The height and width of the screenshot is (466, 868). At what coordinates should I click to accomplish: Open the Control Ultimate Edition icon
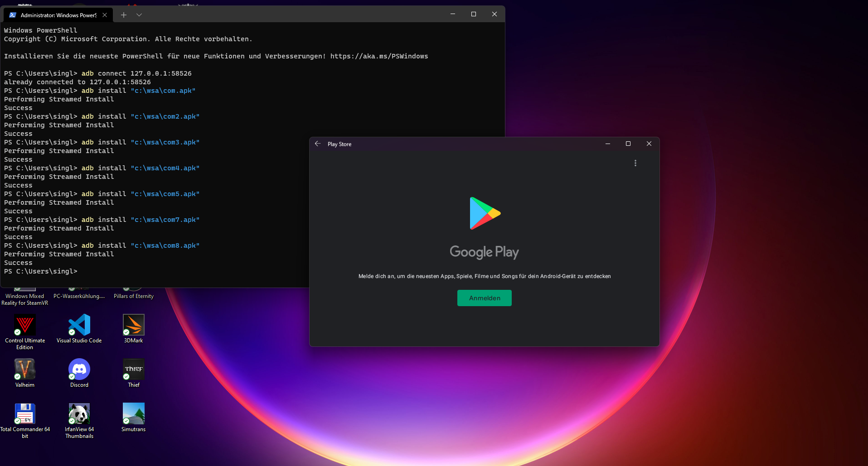25,332
